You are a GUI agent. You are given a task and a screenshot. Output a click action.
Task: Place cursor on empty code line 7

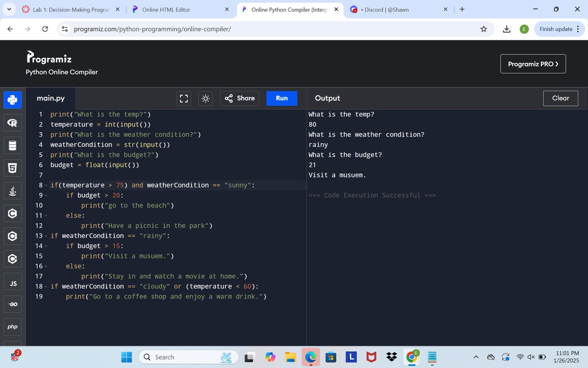[177, 175]
